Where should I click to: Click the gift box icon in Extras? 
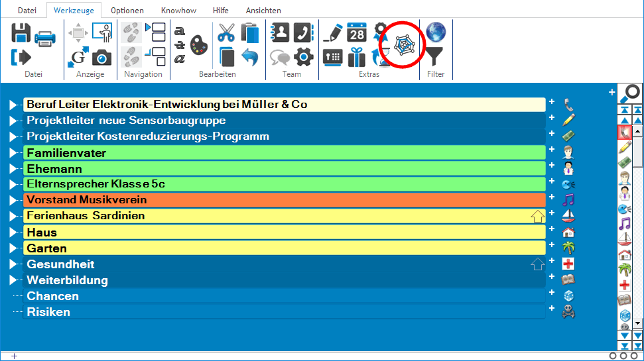(357, 56)
